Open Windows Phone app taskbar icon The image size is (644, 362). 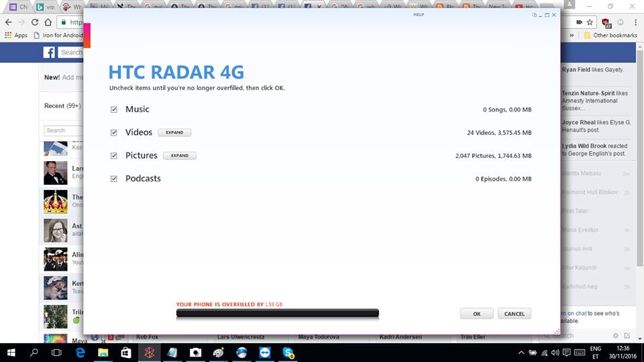tap(149, 353)
